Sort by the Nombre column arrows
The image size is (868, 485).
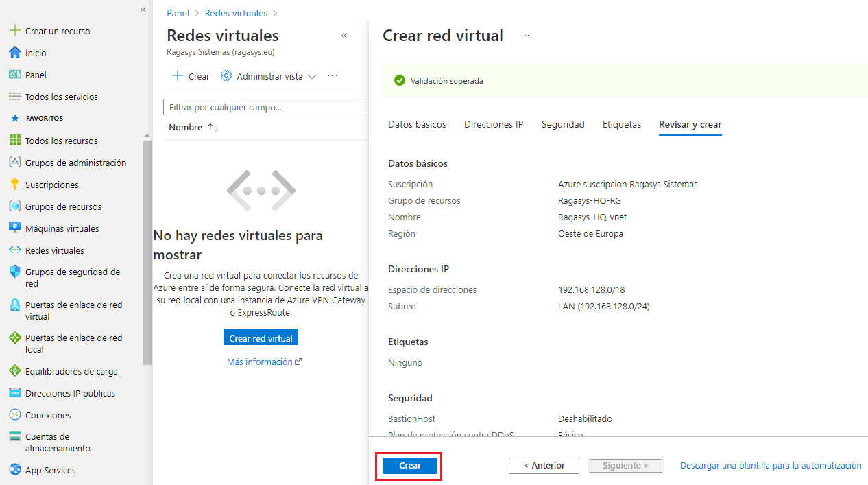[x=213, y=128]
